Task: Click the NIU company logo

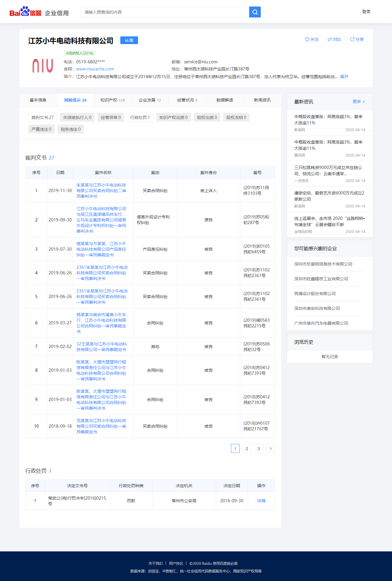Action: (x=43, y=66)
